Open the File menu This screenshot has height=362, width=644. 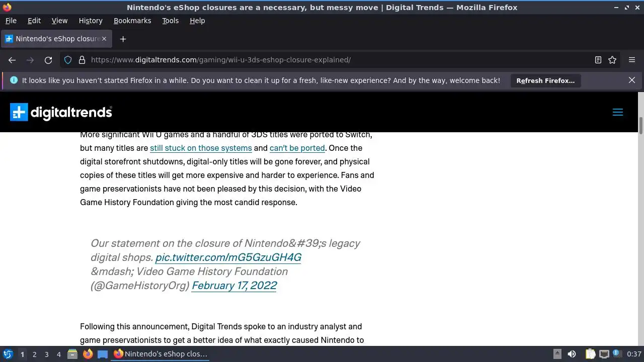coord(11,21)
